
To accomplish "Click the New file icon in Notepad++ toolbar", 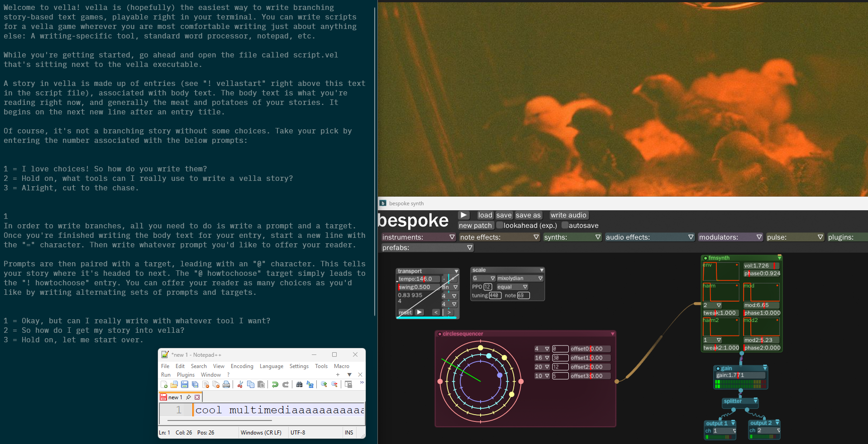I will point(164,384).
